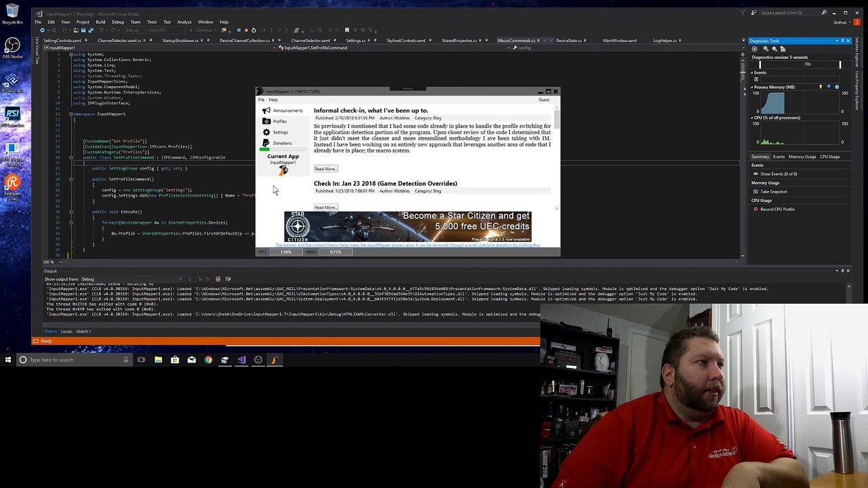Click the Guest account label in InputMapper

[544, 100]
